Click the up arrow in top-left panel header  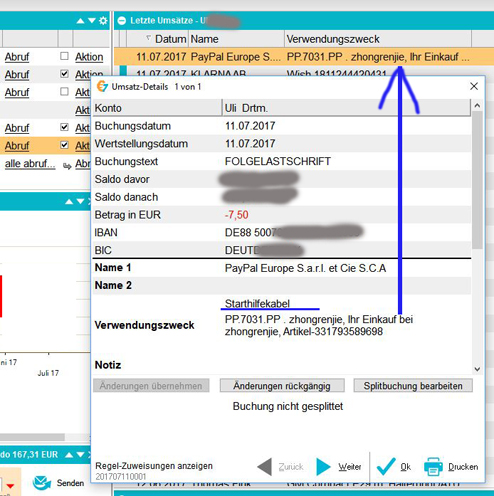(80, 21)
